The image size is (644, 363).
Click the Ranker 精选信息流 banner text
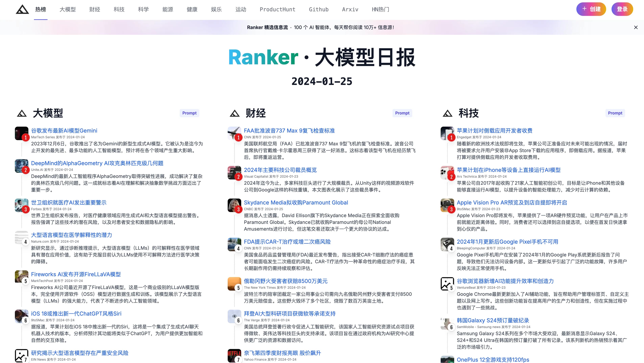click(268, 28)
